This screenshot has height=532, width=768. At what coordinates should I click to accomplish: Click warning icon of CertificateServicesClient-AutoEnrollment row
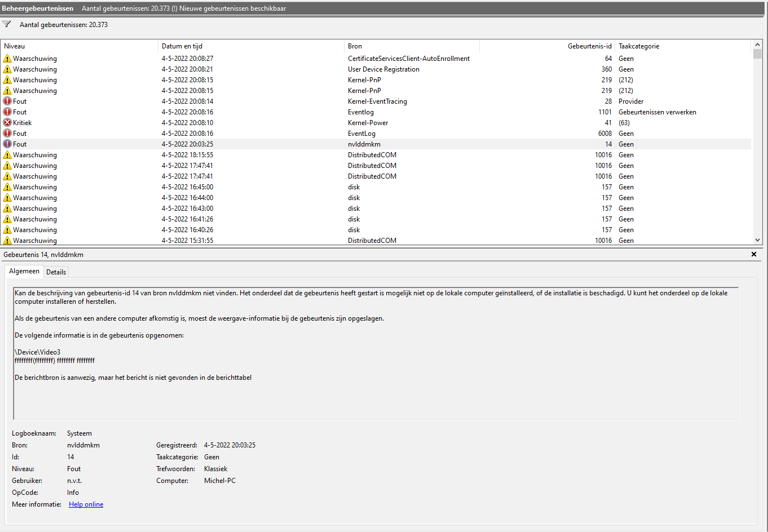(x=7, y=59)
